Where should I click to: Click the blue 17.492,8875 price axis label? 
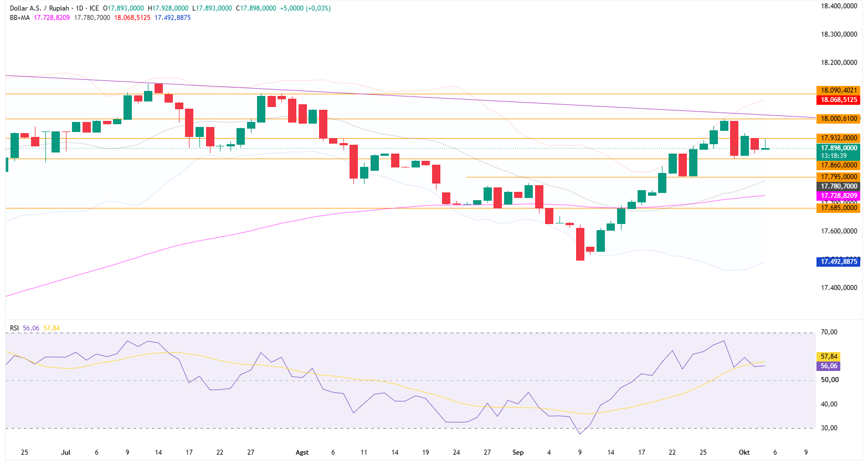point(839,262)
